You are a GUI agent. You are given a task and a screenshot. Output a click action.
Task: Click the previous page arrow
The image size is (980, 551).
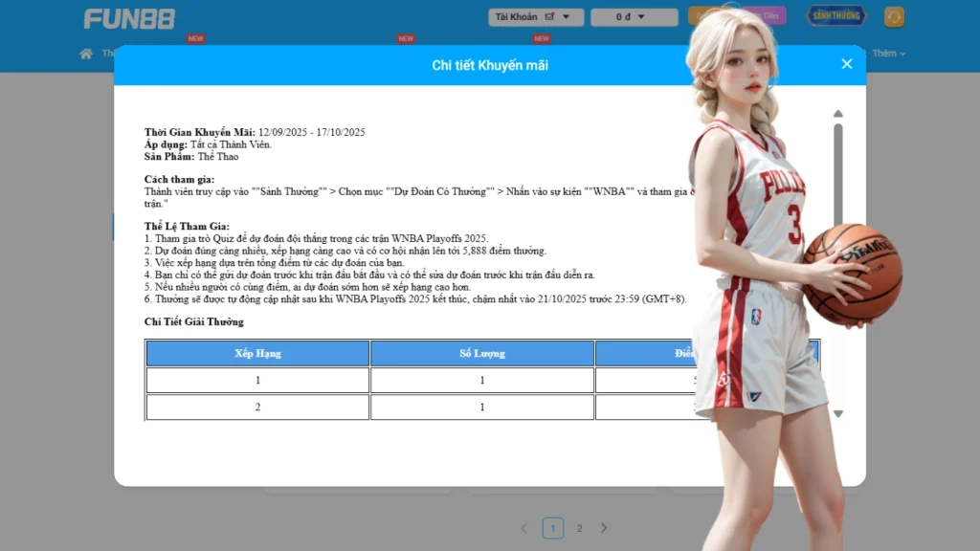(523, 528)
